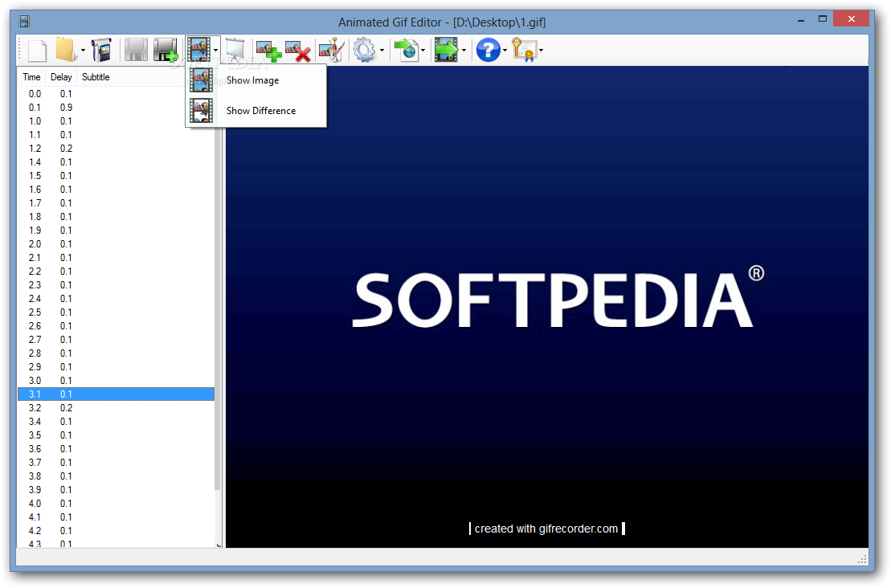Select the highlighted frame at time 3.1
The height and width of the screenshot is (588, 891).
pos(116,394)
